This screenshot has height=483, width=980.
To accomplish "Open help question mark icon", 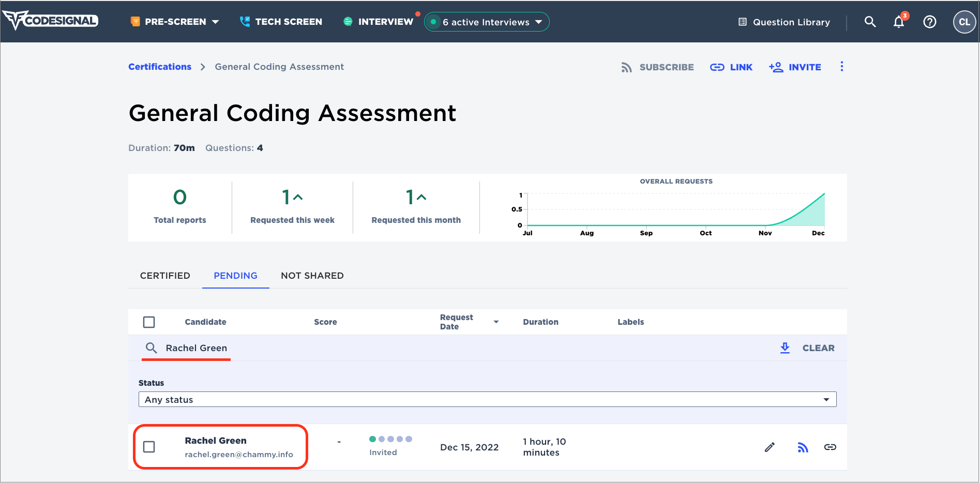I will tap(930, 22).
